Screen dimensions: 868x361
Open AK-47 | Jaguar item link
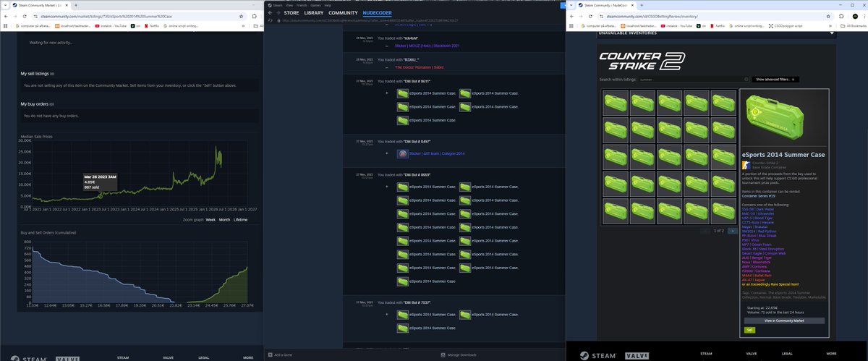(x=753, y=280)
